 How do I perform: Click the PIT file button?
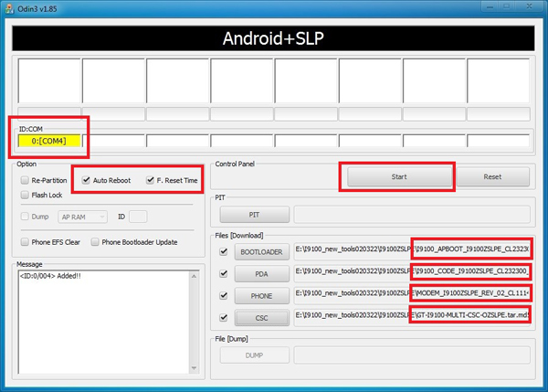point(255,215)
